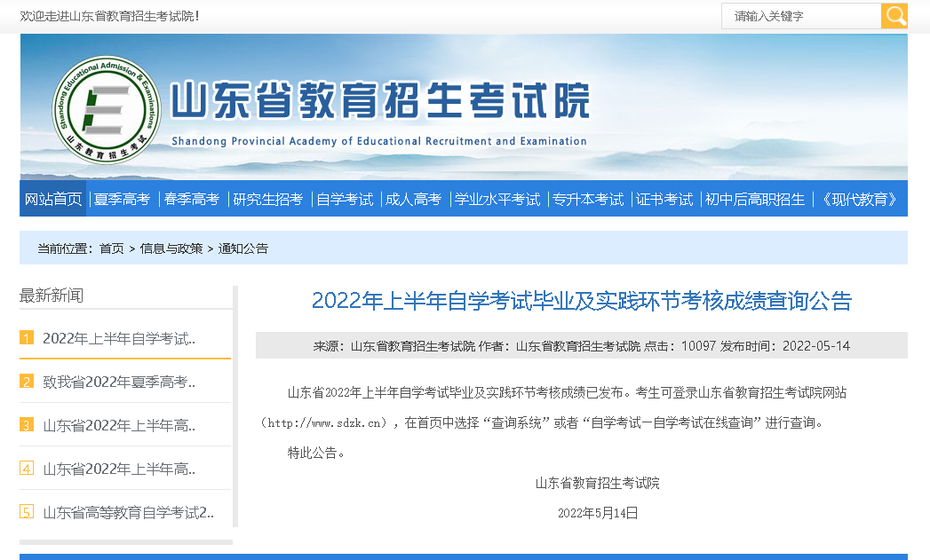This screenshot has width=930, height=560.
Task: Navigate to 自学考试 in the menu
Action: pos(345,199)
